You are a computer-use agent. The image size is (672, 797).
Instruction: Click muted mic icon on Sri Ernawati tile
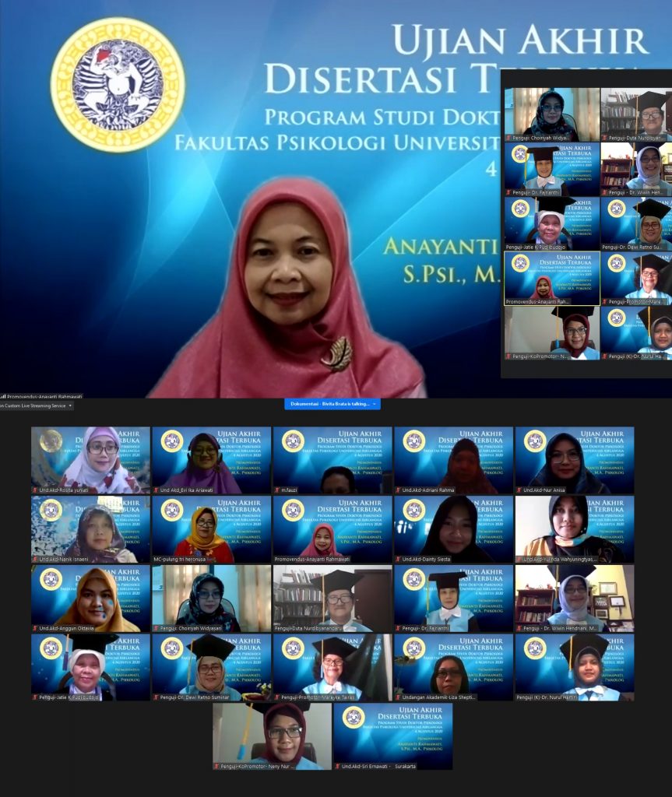click(338, 766)
